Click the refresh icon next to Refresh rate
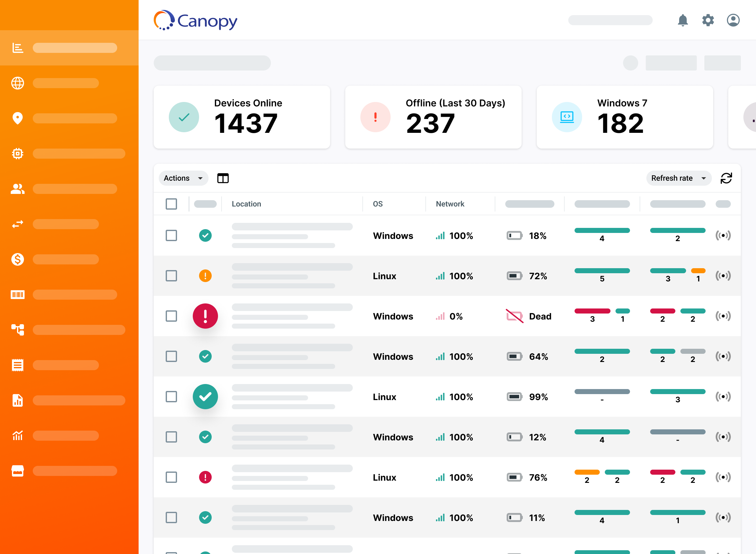This screenshot has height=554, width=756. [726, 178]
